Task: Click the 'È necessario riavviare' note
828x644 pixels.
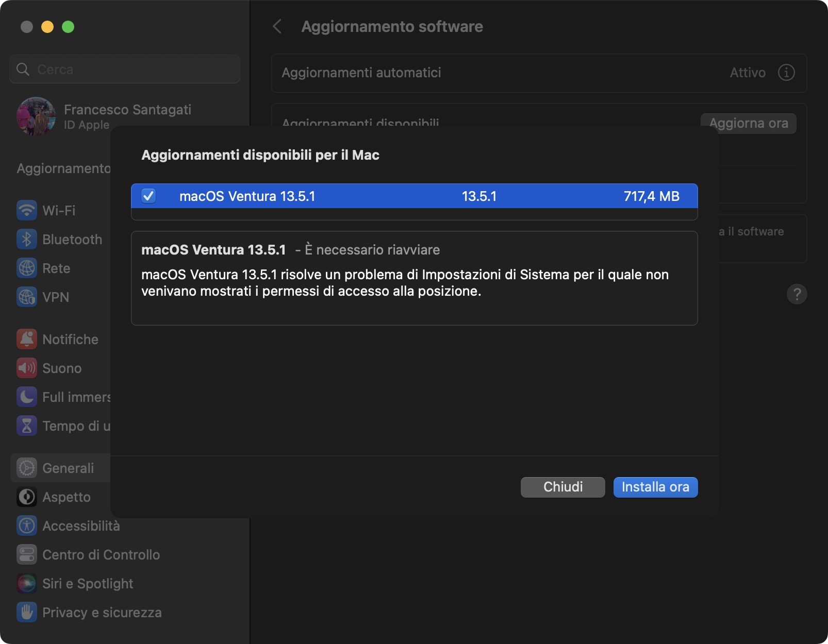Action: (x=372, y=250)
